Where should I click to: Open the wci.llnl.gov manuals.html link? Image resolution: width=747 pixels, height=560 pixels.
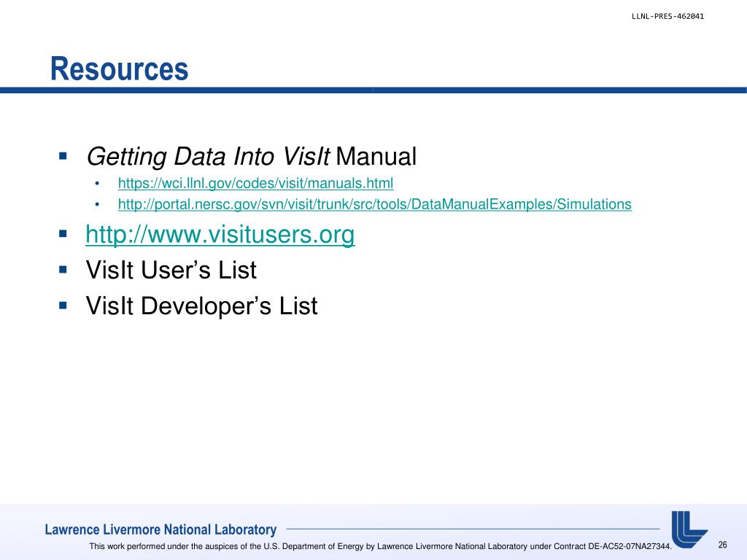256,183
